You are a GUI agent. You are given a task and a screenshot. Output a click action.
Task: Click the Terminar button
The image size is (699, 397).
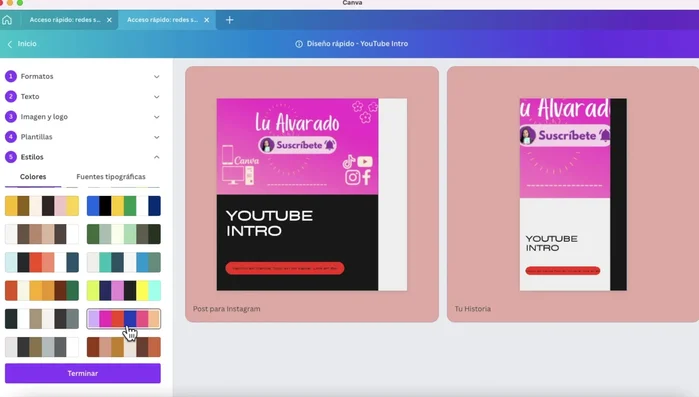click(x=83, y=373)
